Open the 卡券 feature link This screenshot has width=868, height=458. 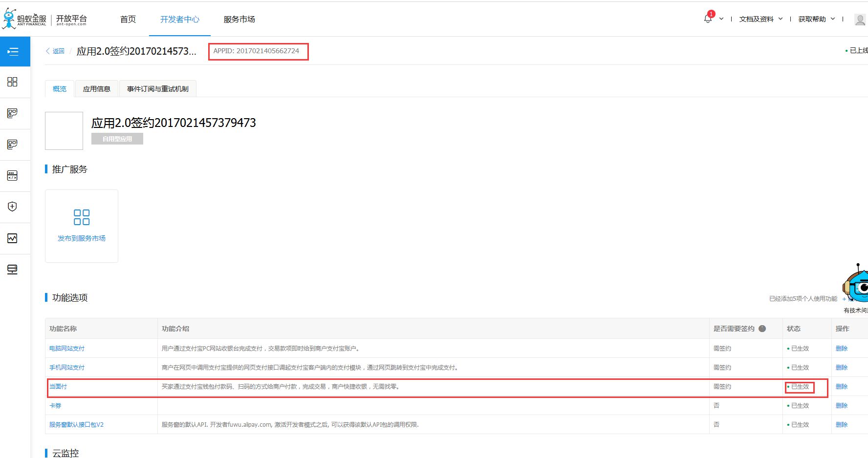[55, 406]
